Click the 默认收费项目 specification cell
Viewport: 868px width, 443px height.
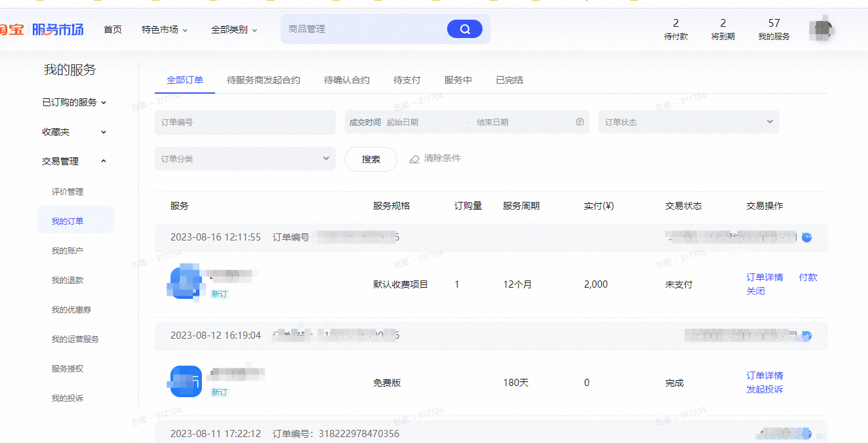401,284
